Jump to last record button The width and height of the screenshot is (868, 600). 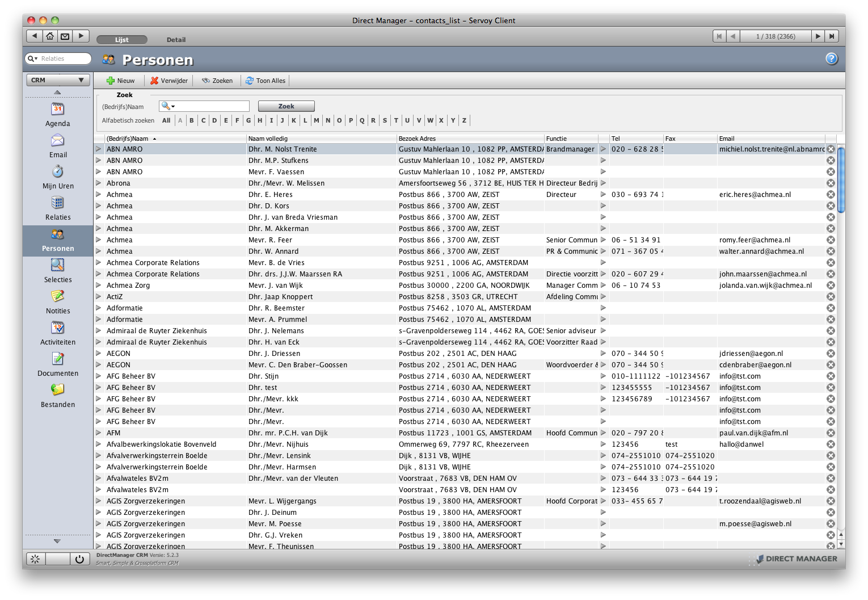(832, 36)
